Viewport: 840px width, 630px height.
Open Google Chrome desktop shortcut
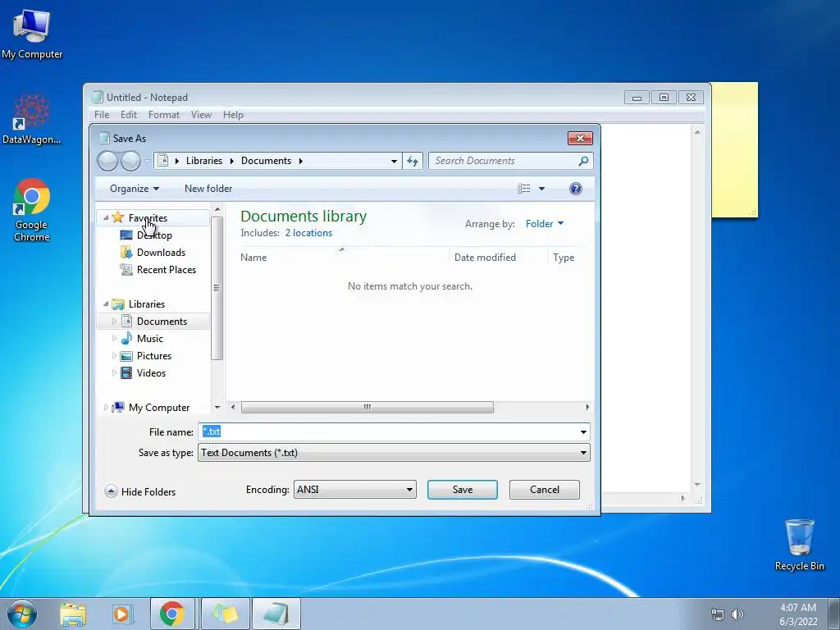[x=32, y=210]
